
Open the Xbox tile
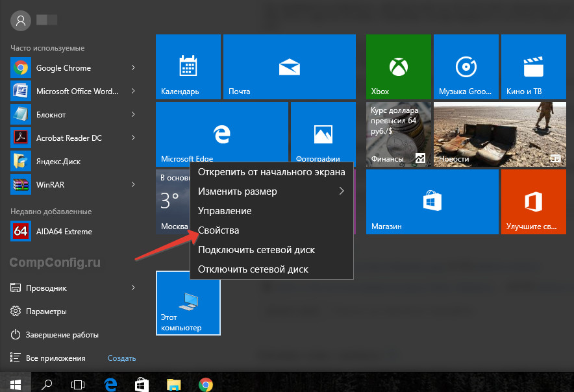click(398, 67)
